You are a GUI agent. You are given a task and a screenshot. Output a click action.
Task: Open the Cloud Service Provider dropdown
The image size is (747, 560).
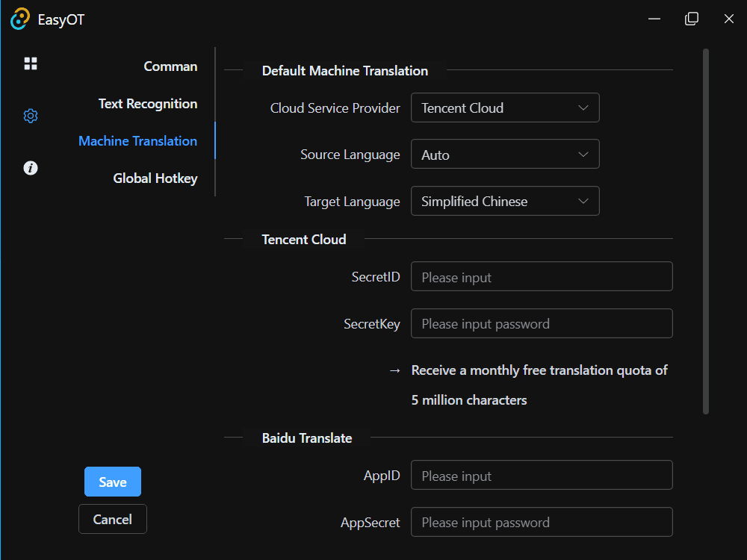tap(505, 108)
